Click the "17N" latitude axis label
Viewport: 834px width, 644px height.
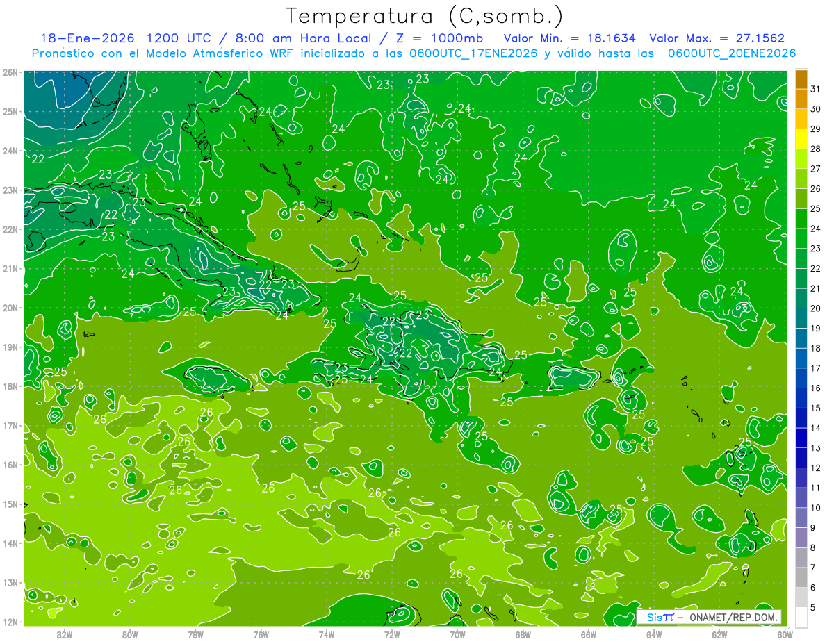click(10, 425)
